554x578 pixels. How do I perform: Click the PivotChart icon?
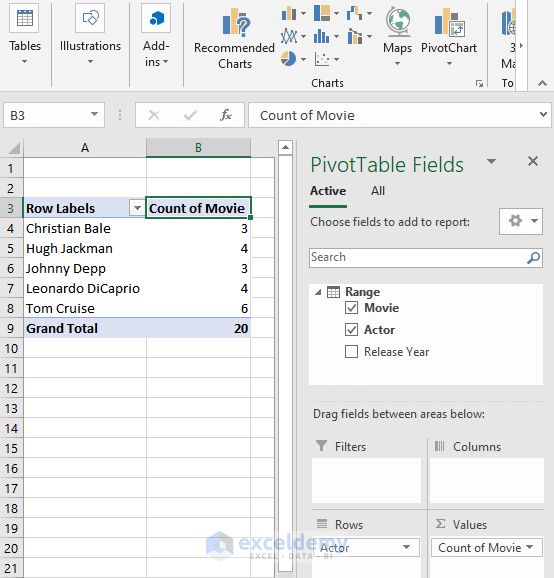coord(449,23)
